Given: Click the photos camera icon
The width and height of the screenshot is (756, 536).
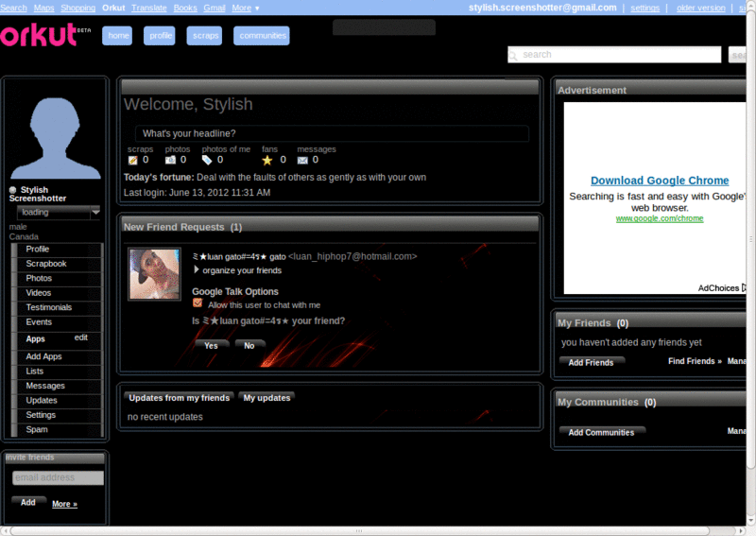Looking at the screenshot, I should [x=170, y=160].
